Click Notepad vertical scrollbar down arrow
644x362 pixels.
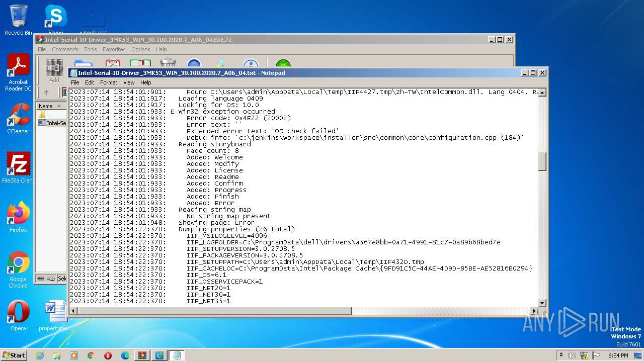(542, 303)
